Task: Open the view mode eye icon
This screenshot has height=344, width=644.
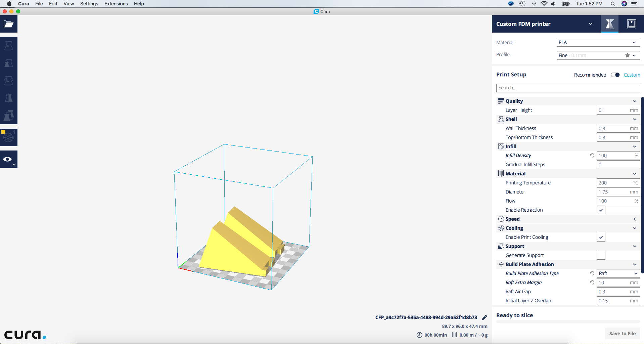Action: coord(9,159)
